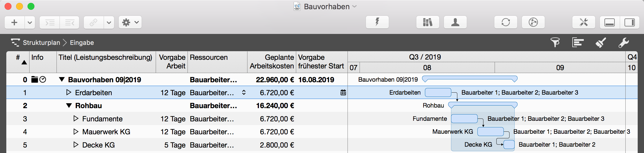Select Eingabe in the breadcrumb
Image resolution: width=644 pixels, height=153 pixels.
82,43
